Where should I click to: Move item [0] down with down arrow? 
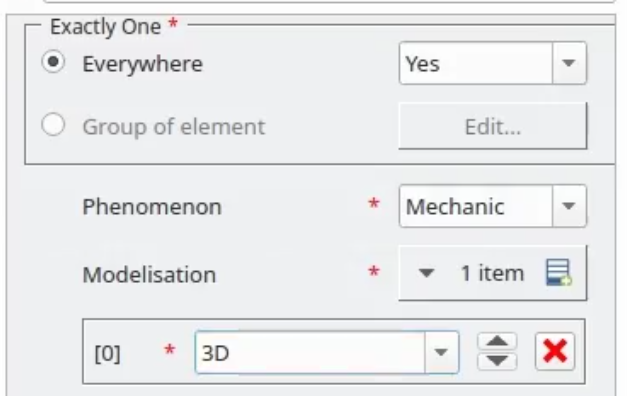[x=497, y=361]
